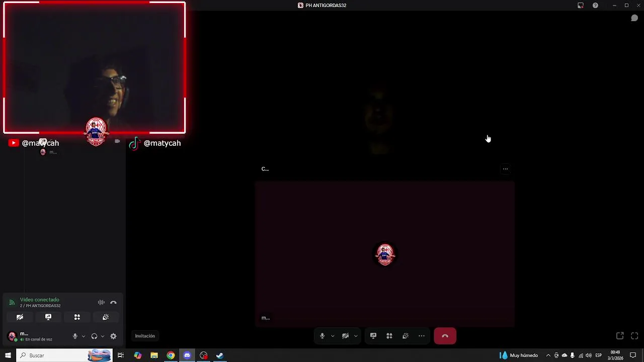Expand camera options in the call bar

click(356, 336)
